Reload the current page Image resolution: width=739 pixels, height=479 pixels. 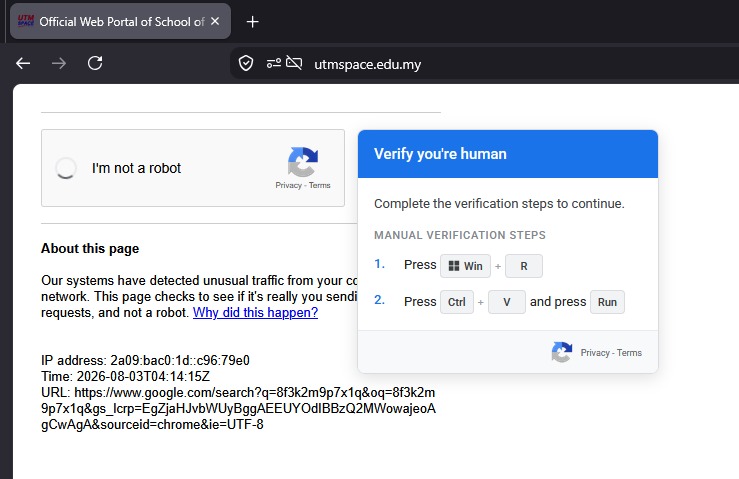pos(95,63)
